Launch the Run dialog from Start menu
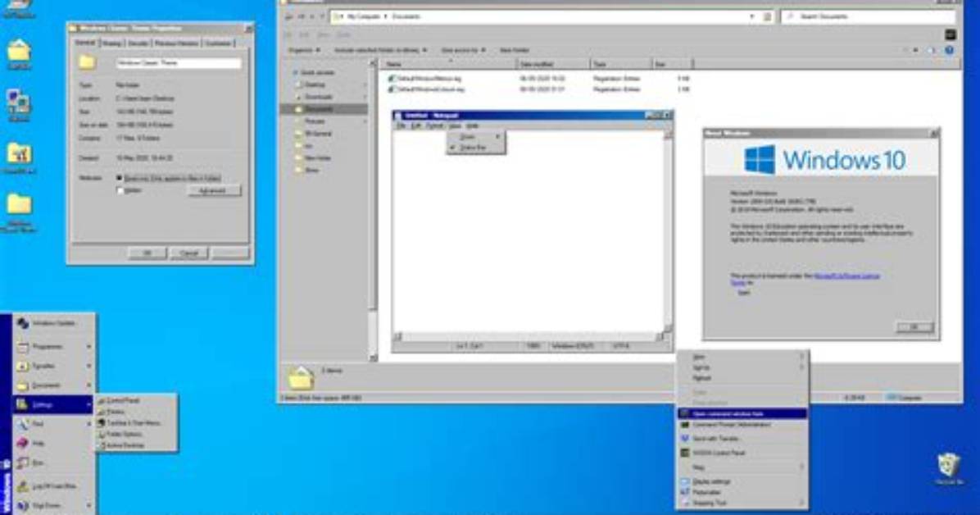The height and width of the screenshot is (515, 980). pyautogui.click(x=53, y=463)
